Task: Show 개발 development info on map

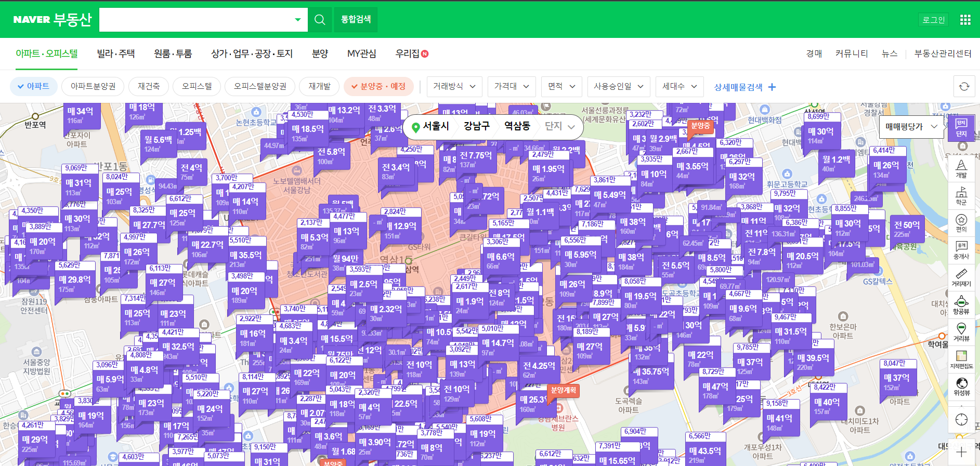Action: tap(961, 168)
